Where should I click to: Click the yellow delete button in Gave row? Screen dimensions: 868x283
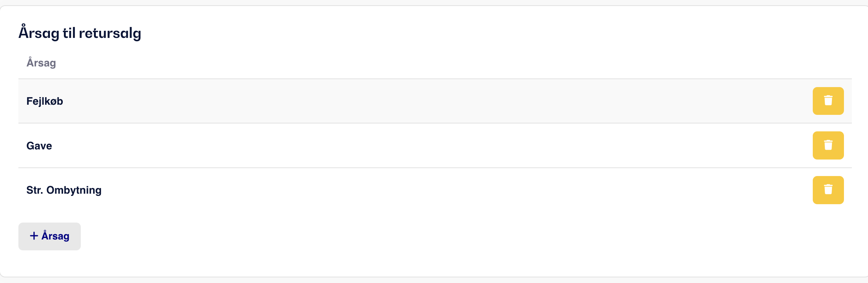tap(828, 145)
